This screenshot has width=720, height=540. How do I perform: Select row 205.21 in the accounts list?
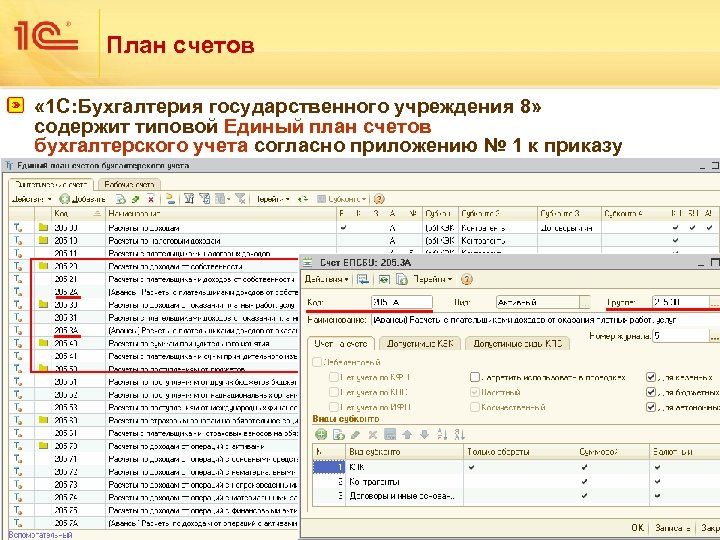pyautogui.click(x=154, y=279)
